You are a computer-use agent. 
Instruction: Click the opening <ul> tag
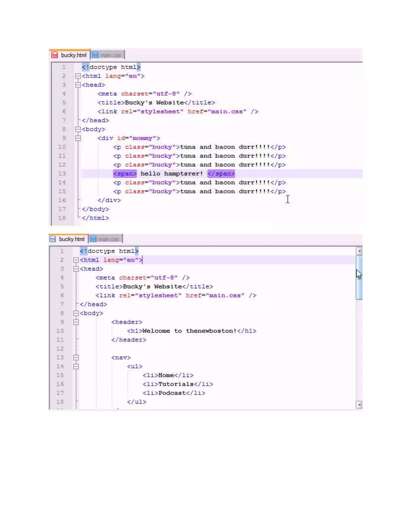coord(135,367)
